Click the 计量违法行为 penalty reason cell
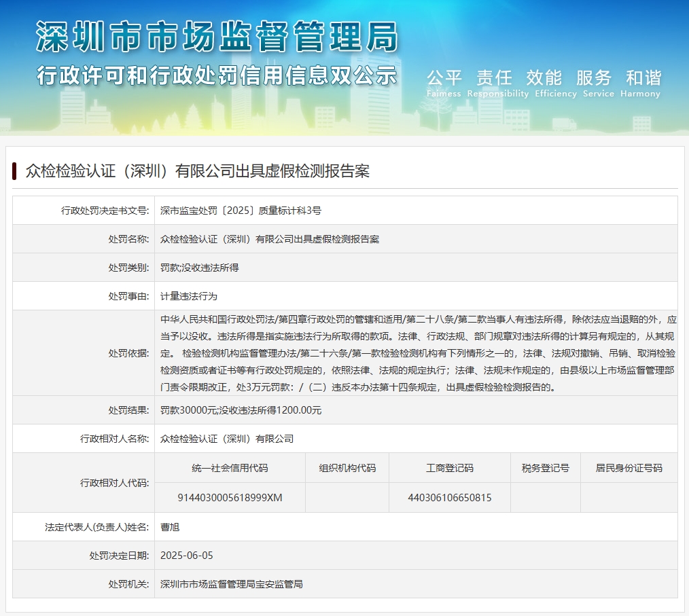Screen dimensions: 689x616 tap(189, 296)
